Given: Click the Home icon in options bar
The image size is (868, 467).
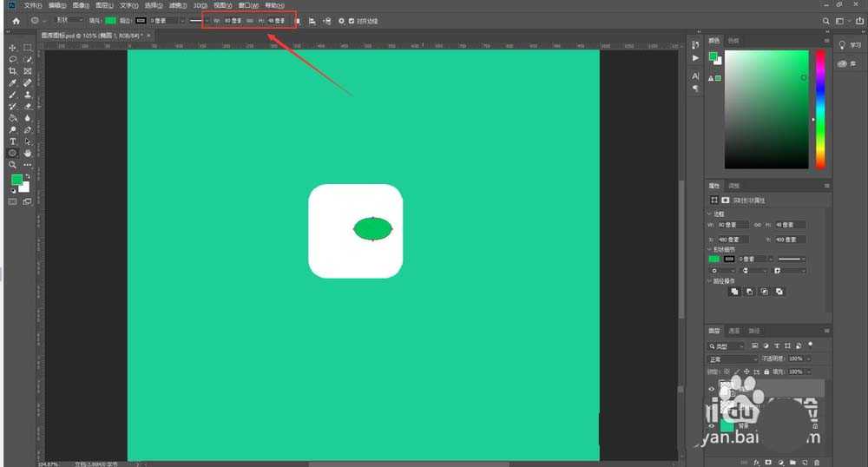Looking at the screenshot, I should (x=16, y=20).
